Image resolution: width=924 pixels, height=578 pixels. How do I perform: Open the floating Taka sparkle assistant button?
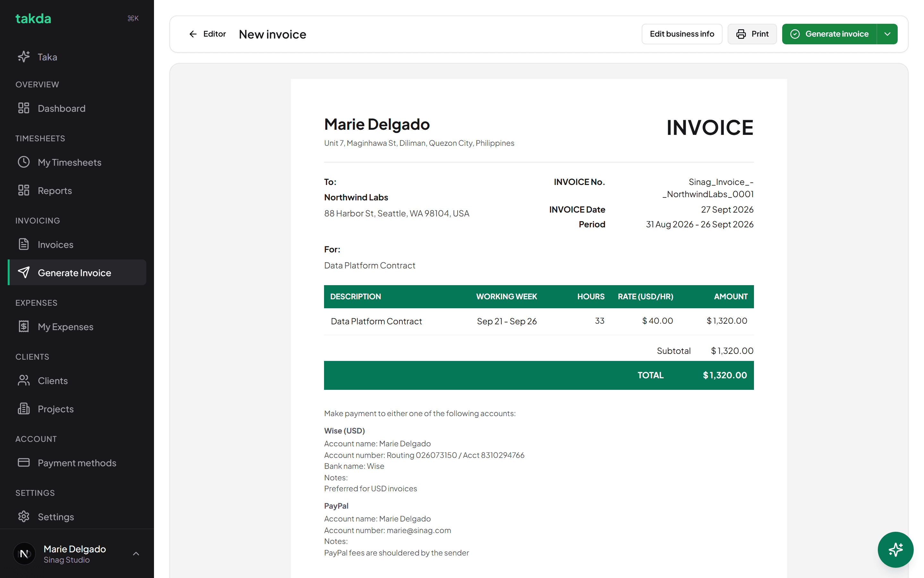pyautogui.click(x=895, y=550)
